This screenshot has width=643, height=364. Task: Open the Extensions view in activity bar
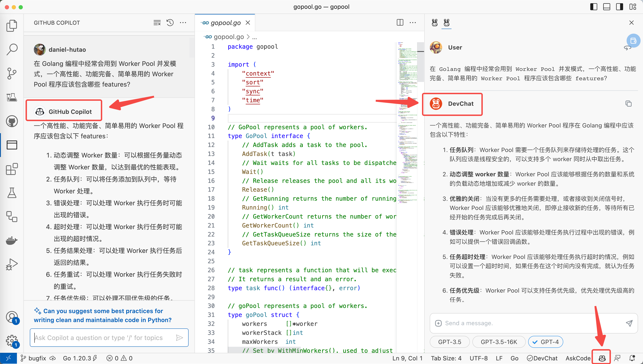pyautogui.click(x=12, y=169)
